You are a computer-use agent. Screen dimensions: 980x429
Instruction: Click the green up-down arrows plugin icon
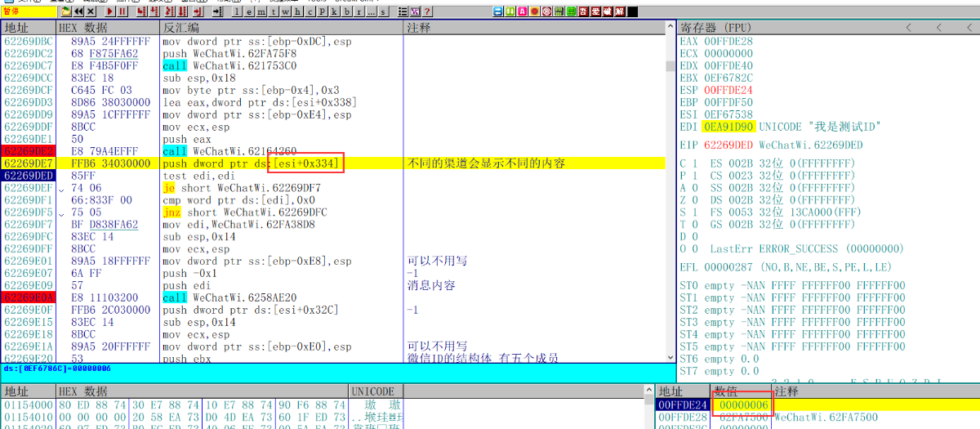(x=510, y=11)
